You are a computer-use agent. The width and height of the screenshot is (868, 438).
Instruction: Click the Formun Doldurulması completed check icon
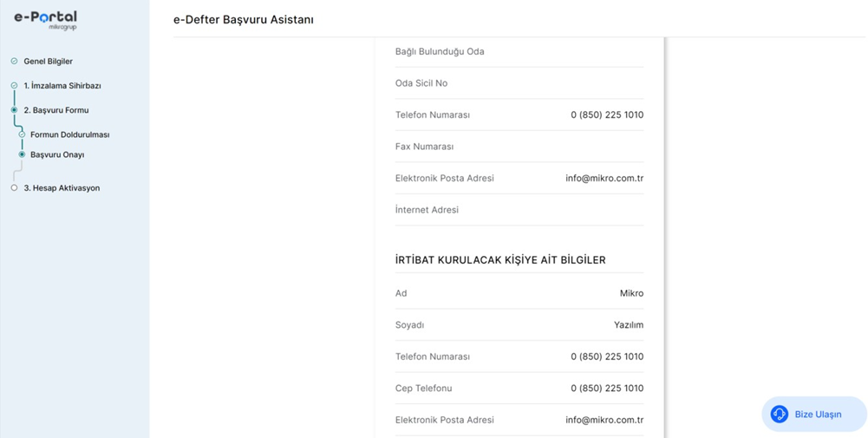click(x=22, y=134)
